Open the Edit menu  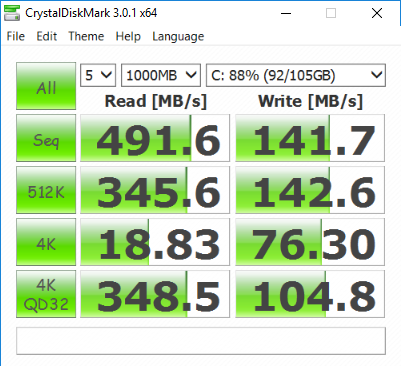tap(47, 36)
